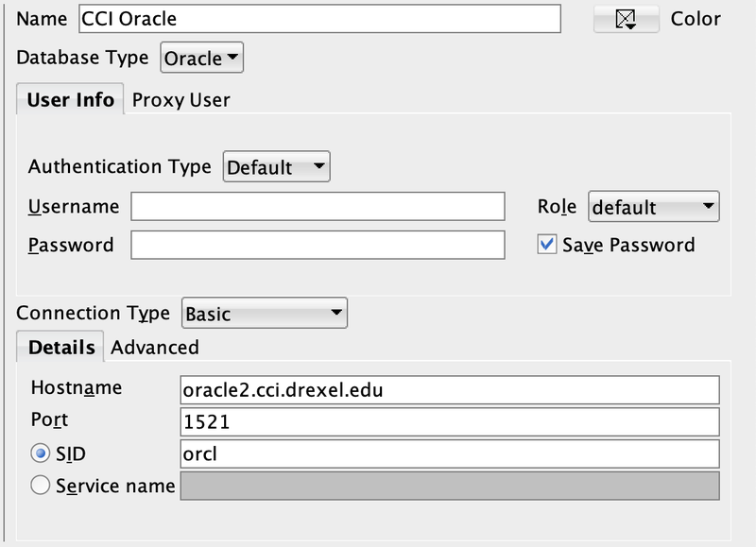The image size is (756, 547).
Task: Open the Role dropdown
Action: pyautogui.click(x=653, y=207)
